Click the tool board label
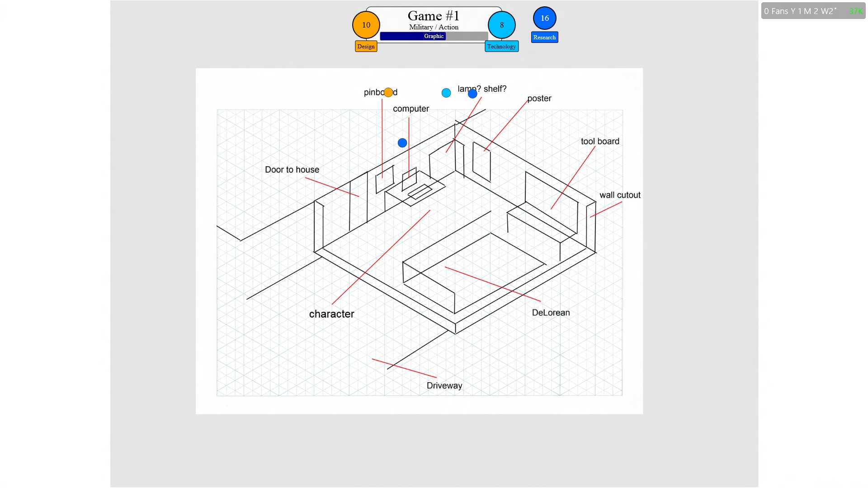Viewport: 868px width, 488px height. coord(600,141)
